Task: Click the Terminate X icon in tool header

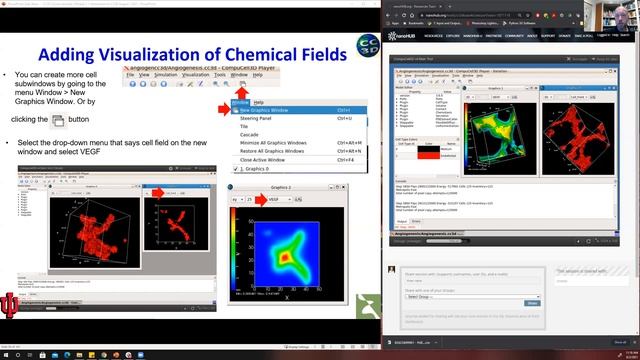Action: coord(569,59)
